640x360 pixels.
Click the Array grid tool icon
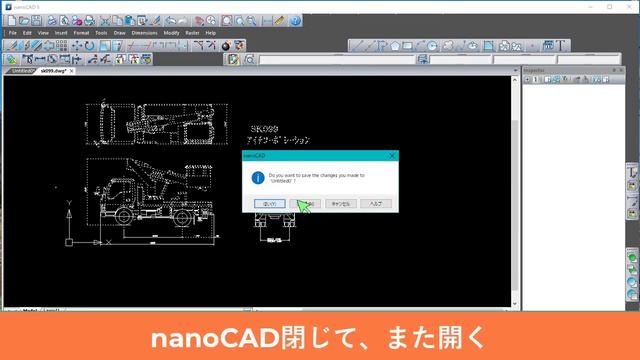point(62,46)
